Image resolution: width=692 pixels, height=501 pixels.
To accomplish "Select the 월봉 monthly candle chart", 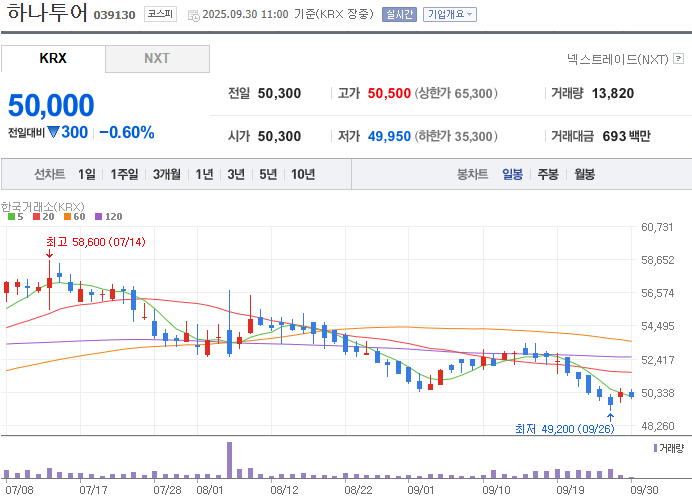I will coord(584,174).
